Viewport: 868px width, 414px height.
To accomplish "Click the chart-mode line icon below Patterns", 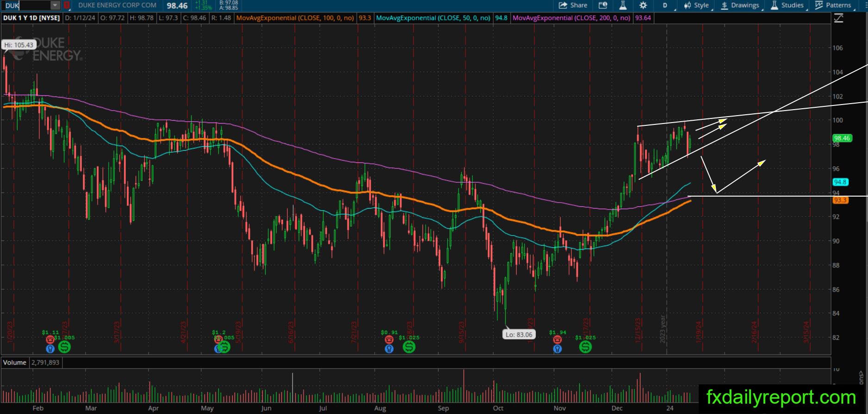I will point(838,18).
